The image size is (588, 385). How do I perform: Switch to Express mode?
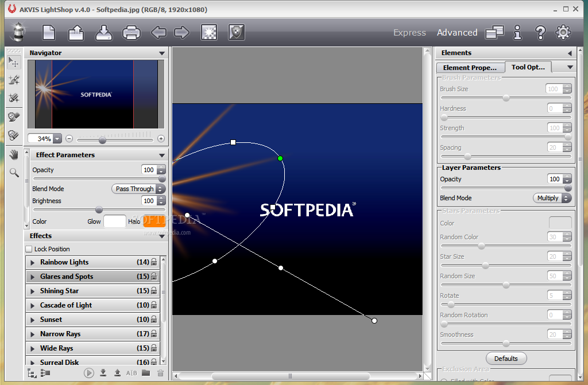tap(409, 33)
